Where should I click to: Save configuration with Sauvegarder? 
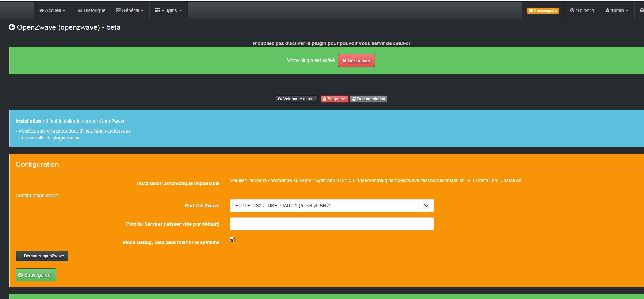click(x=36, y=275)
